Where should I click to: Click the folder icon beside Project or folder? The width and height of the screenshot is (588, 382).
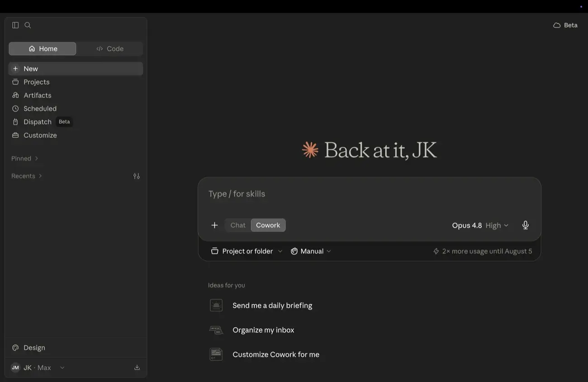215,251
